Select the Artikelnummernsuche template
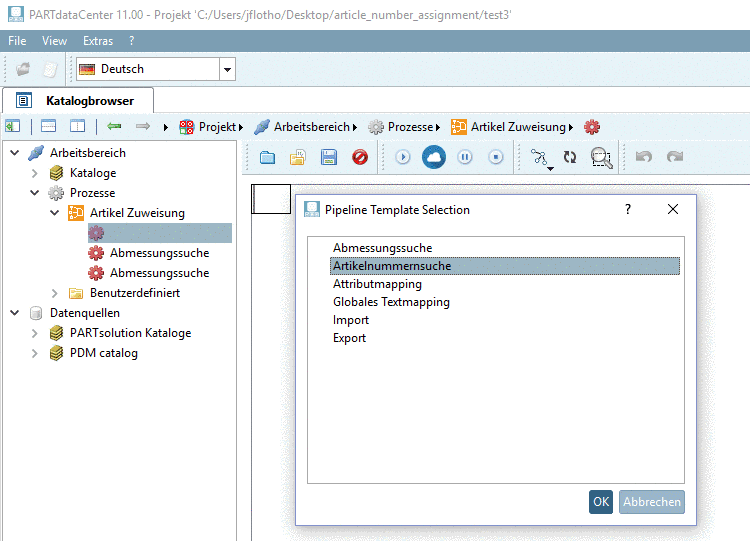This screenshot has width=750, height=541. [x=505, y=266]
